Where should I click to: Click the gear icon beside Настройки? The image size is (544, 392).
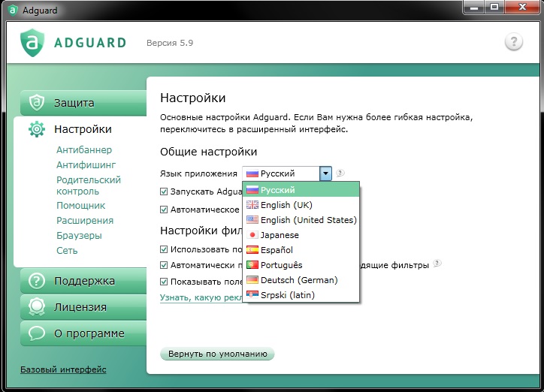(37, 129)
